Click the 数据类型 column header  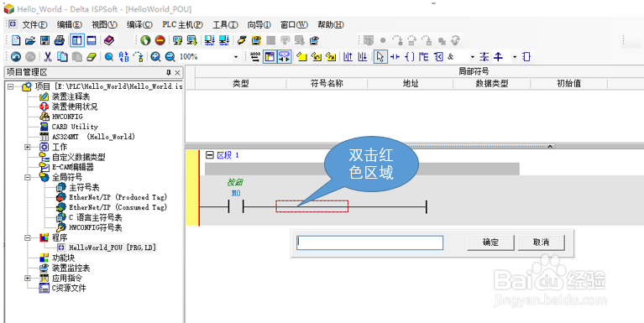coord(492,84)
